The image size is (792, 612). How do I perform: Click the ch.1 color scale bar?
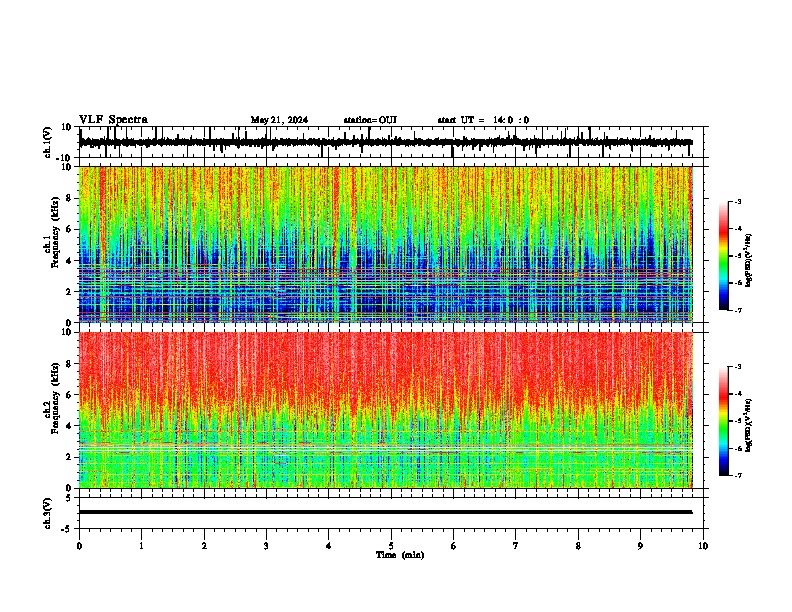(x=724, y=256)
